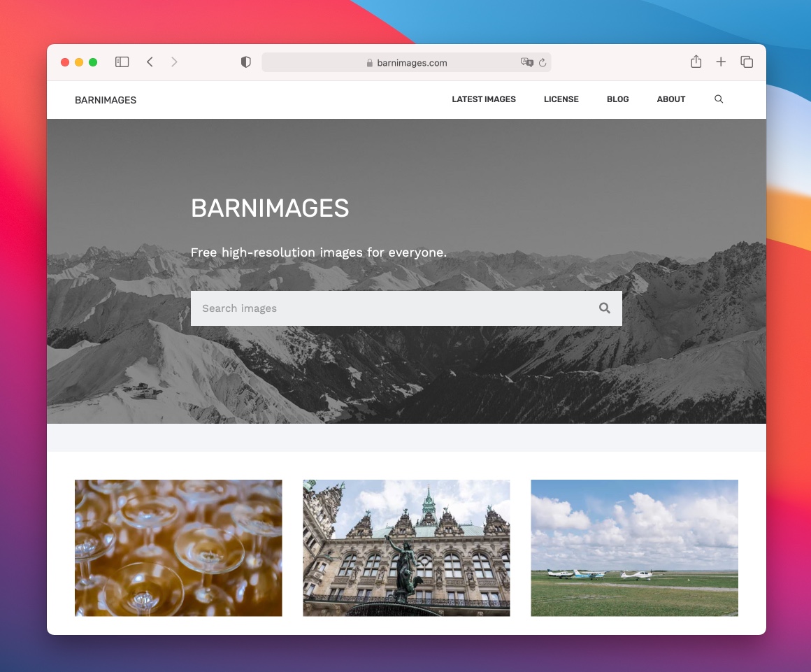Viewport: 811px width, 672px height.
Task: Open the champagne glasses photo
Action: (x=178, y=548)
